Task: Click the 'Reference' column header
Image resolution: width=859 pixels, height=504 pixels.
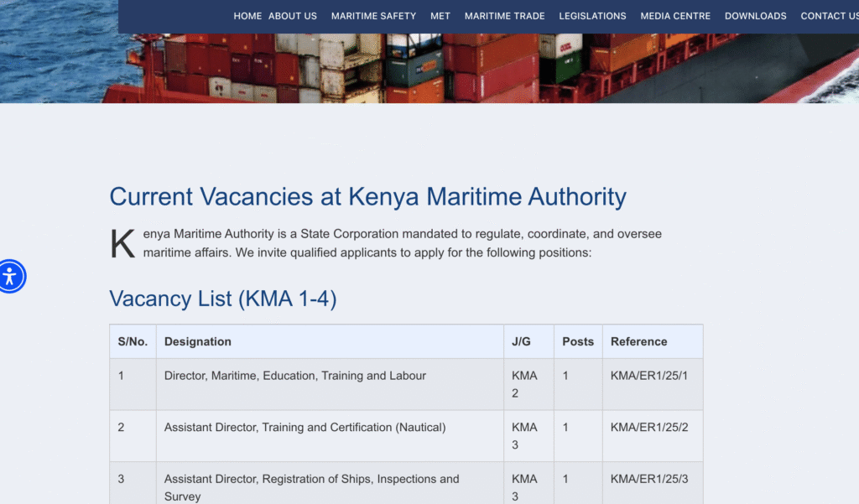Action: click(x=653, y=341)
